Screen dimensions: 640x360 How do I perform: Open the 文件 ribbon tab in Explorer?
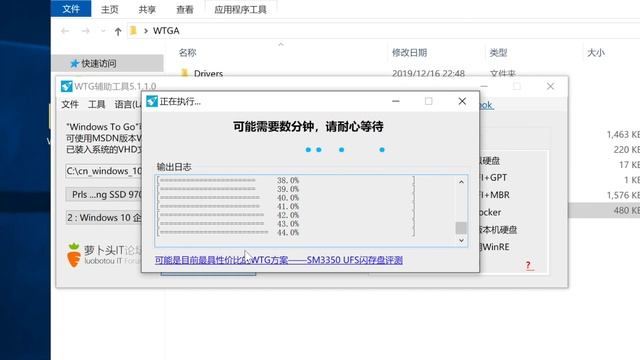[71, 9]
